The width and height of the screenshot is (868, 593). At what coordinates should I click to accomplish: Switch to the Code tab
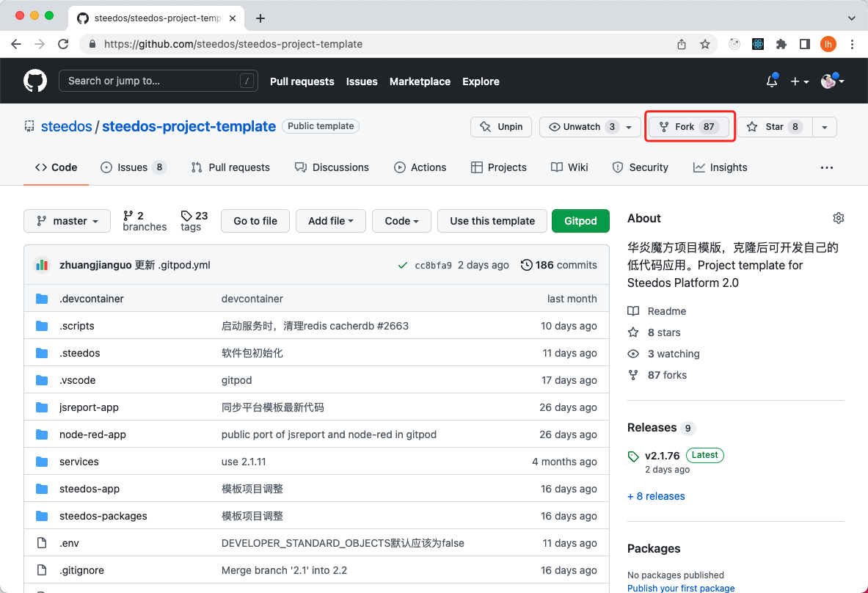(x=56, y=167)
